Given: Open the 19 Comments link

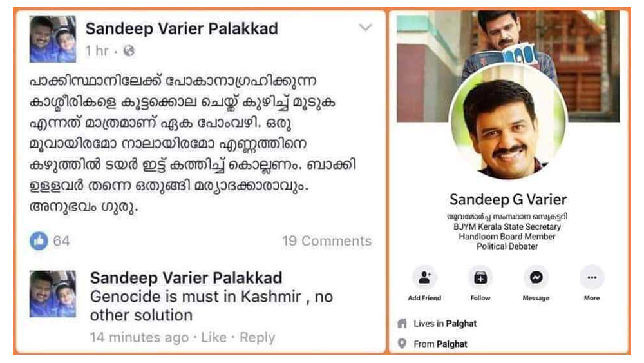Looking at the screenshot, I should [327, 241].
